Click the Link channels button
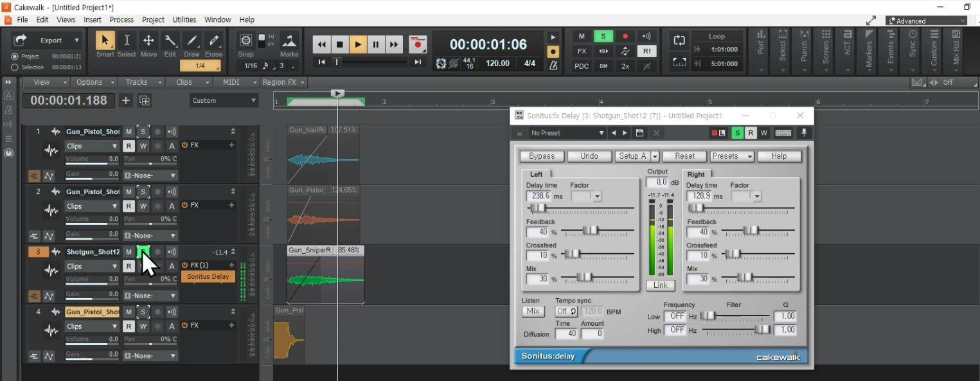980x381 pixels. pos(660,285)
